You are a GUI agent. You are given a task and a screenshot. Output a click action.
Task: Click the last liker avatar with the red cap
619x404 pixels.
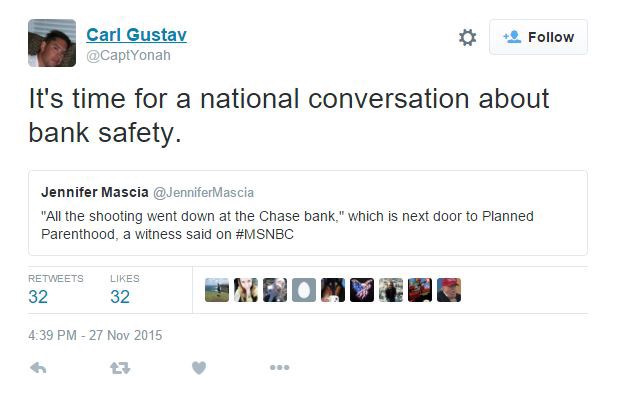point(449,290)
